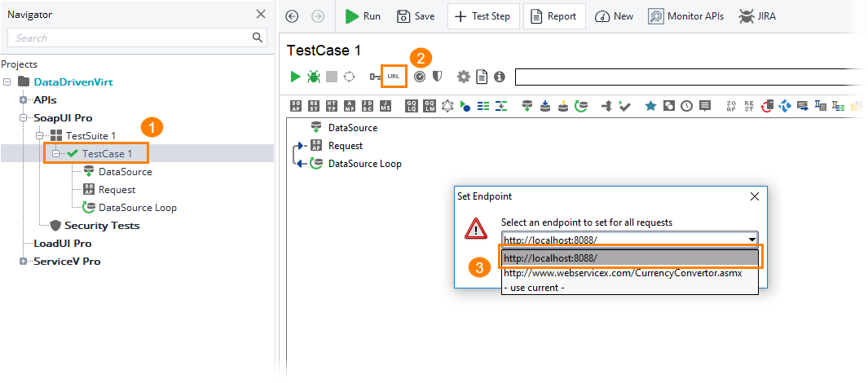Expand the ServiceV Pro node
This screenshot has height=383, width=868.
pos(24,262)
